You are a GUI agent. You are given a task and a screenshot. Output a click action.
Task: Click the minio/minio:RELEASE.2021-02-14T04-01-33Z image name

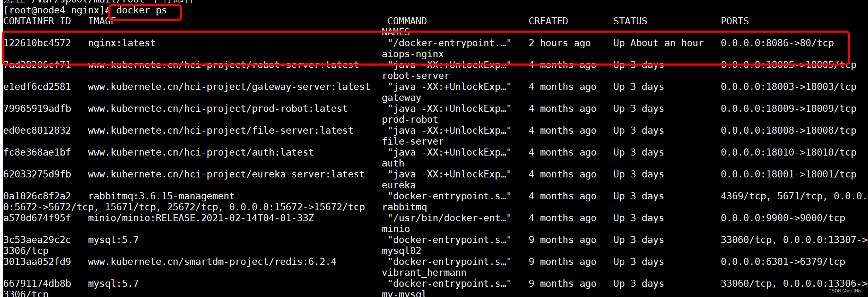[201, 218]
